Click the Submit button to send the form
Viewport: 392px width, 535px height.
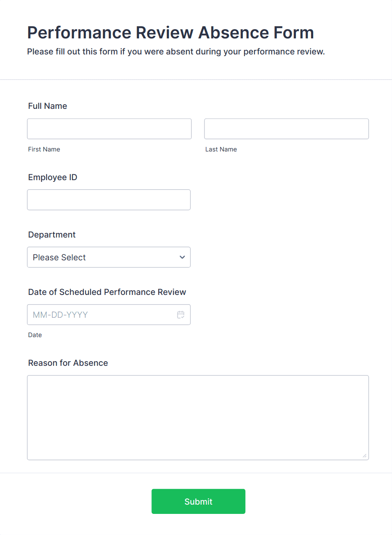tap(198, 501)
